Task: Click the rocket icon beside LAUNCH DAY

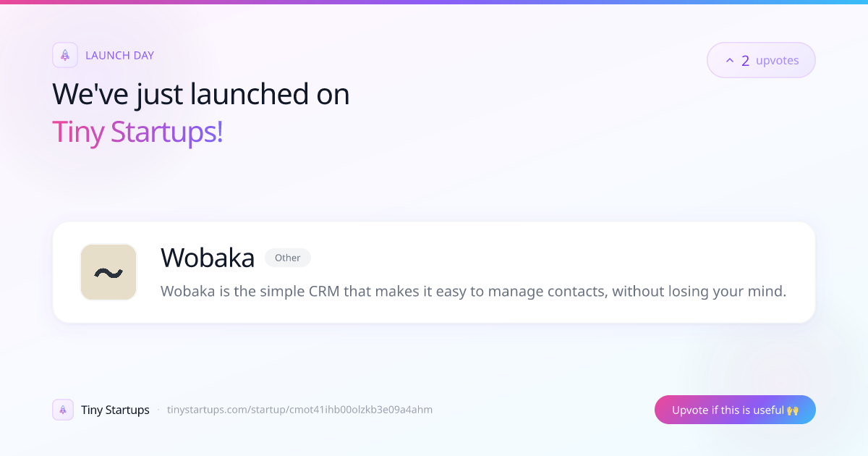Action: pos(65,55)
